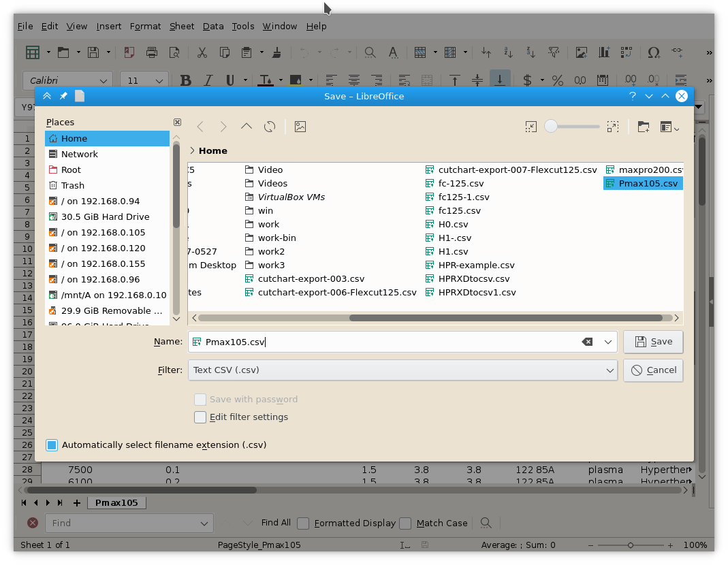Select Network in Places panel
Image resolution: width=728 pixels, height=565 pixels.
79,155
